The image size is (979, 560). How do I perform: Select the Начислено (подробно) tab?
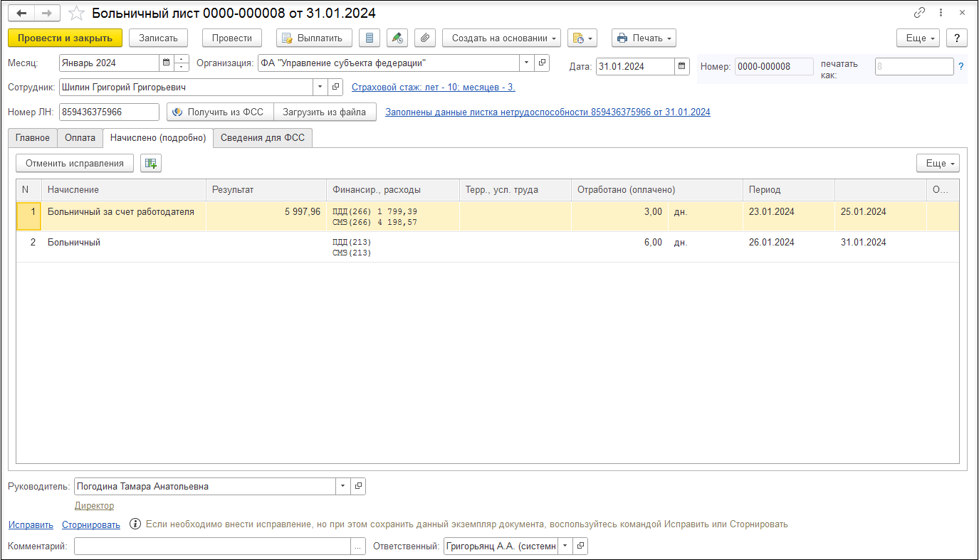coord(158,137)
